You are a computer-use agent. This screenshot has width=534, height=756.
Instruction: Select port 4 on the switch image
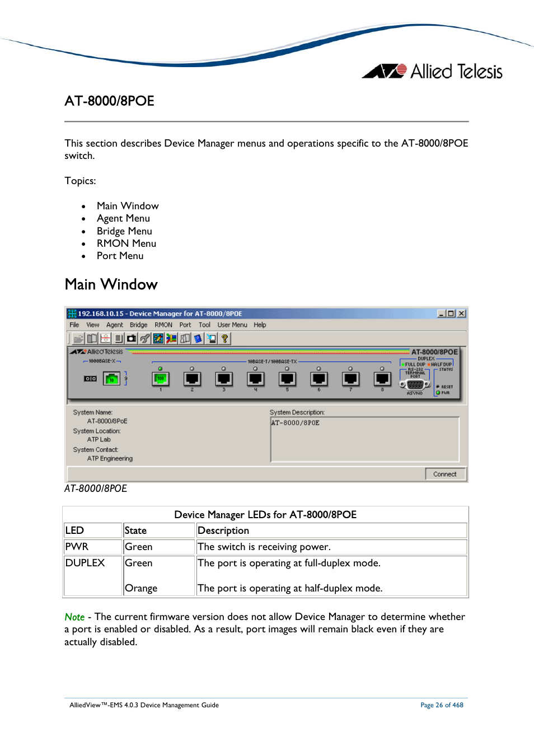pos(256,379)
